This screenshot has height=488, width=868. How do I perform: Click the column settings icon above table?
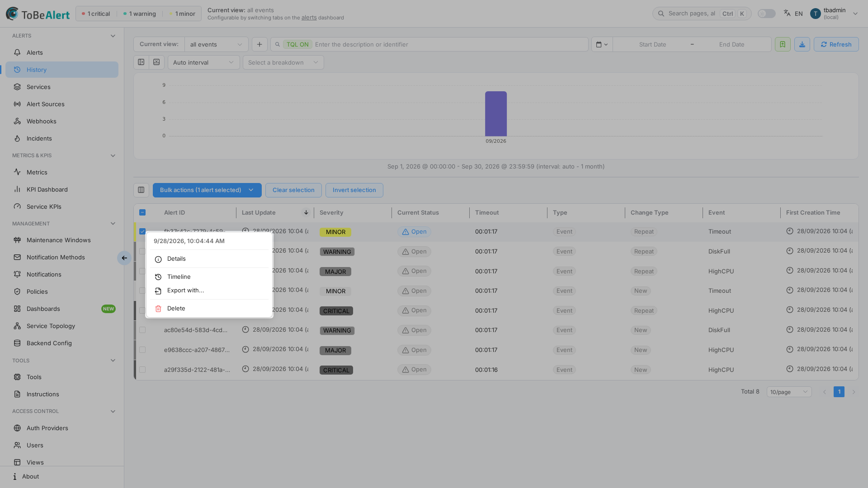[x=141, y=190]
